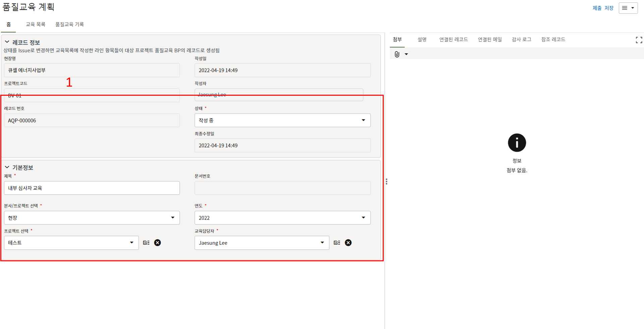
Task: Switch to the 품질교육 기록 tab
Action: [x=69, y=25]
